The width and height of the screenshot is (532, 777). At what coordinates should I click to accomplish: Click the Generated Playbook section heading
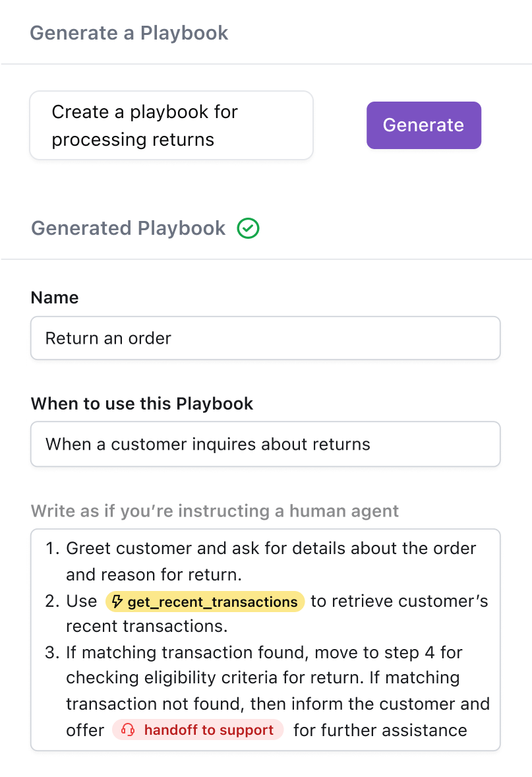click(129, 228)
